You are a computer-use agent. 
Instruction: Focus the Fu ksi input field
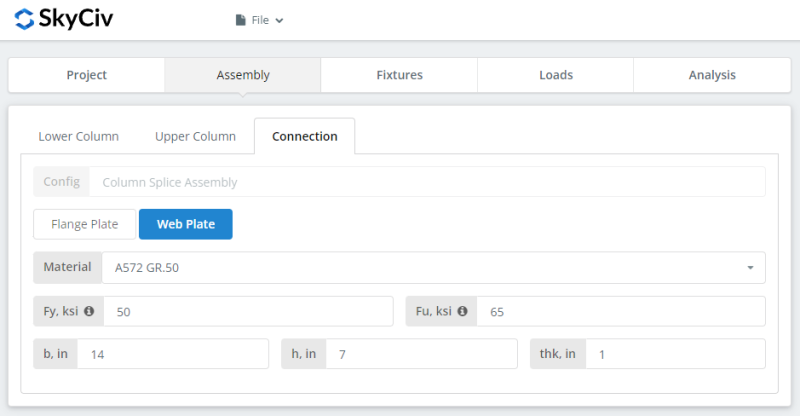coord(620,312)
